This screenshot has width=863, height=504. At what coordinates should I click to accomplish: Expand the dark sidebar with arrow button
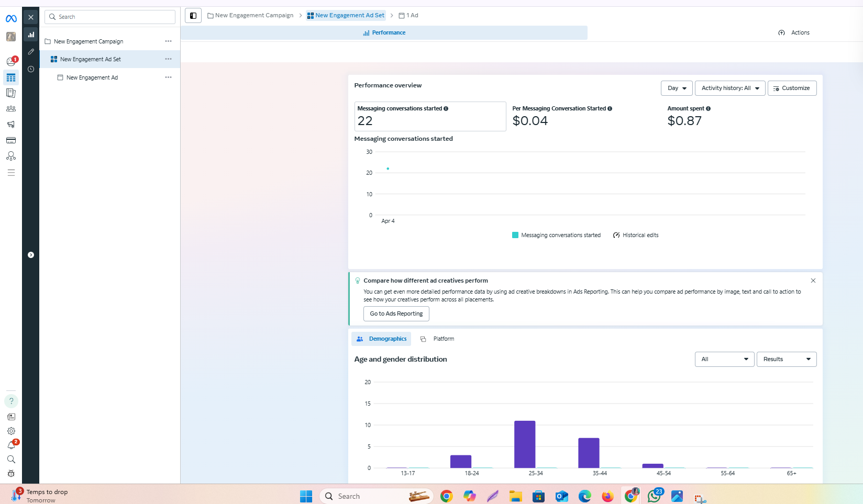(31, 255)
